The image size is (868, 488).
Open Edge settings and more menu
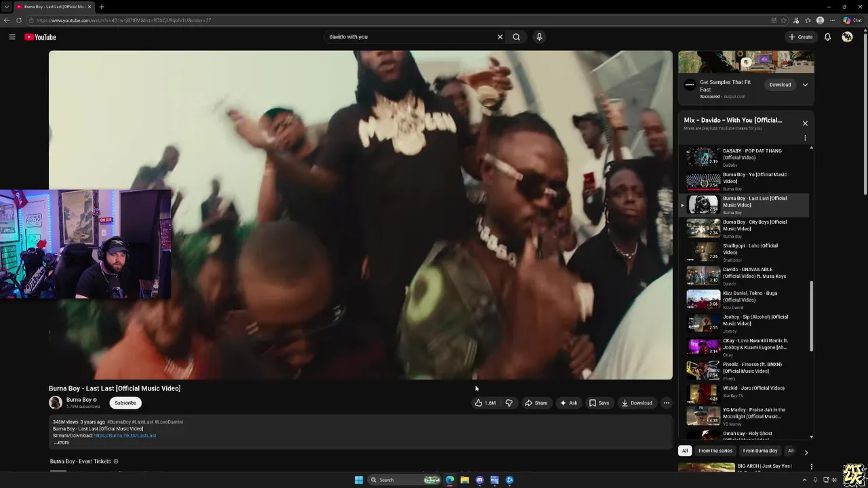(833, 20)
